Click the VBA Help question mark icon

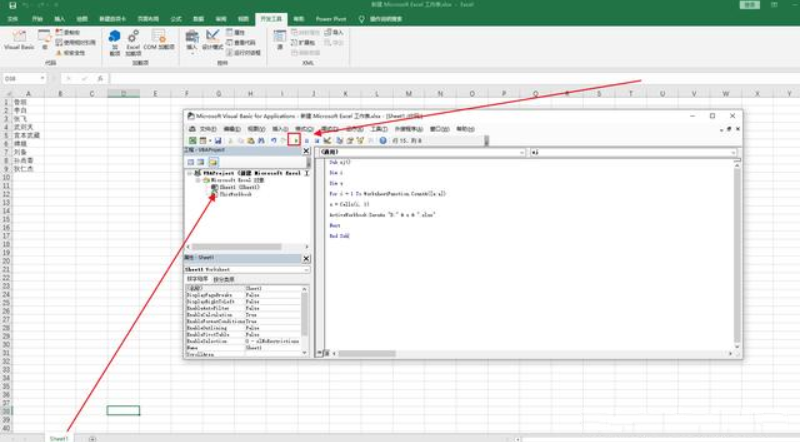click(383, 141)
